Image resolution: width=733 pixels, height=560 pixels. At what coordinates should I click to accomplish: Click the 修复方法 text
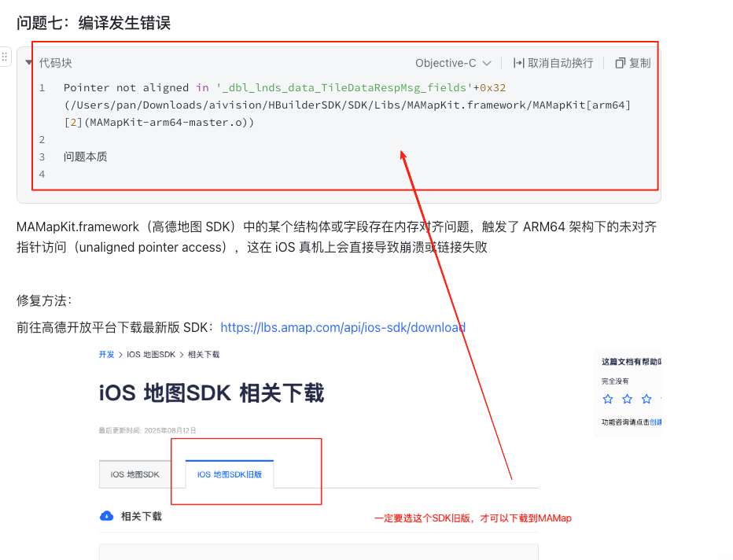(x=44, y=300)
